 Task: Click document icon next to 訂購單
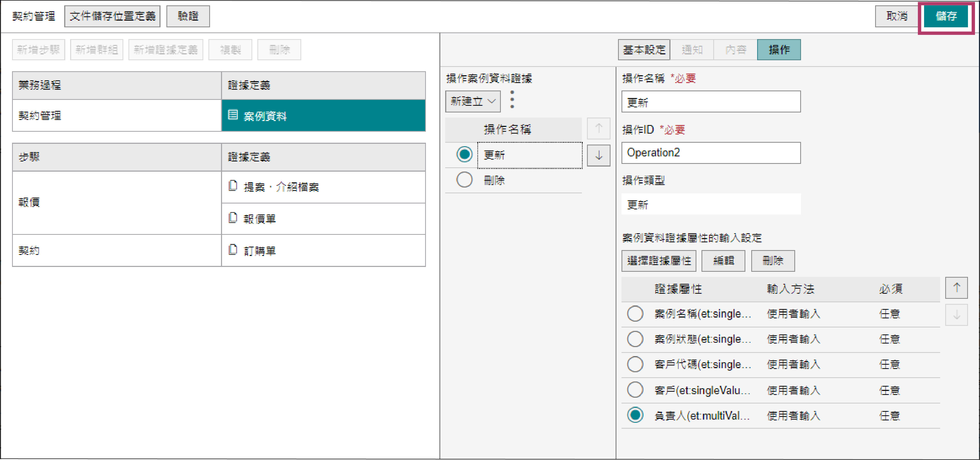[x=232, y=250]
